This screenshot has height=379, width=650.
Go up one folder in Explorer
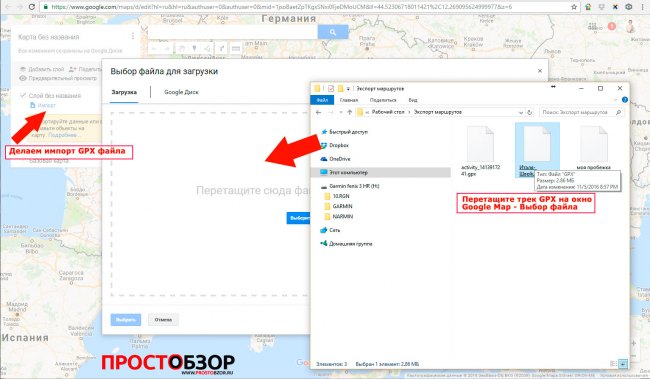click(349, 112)
